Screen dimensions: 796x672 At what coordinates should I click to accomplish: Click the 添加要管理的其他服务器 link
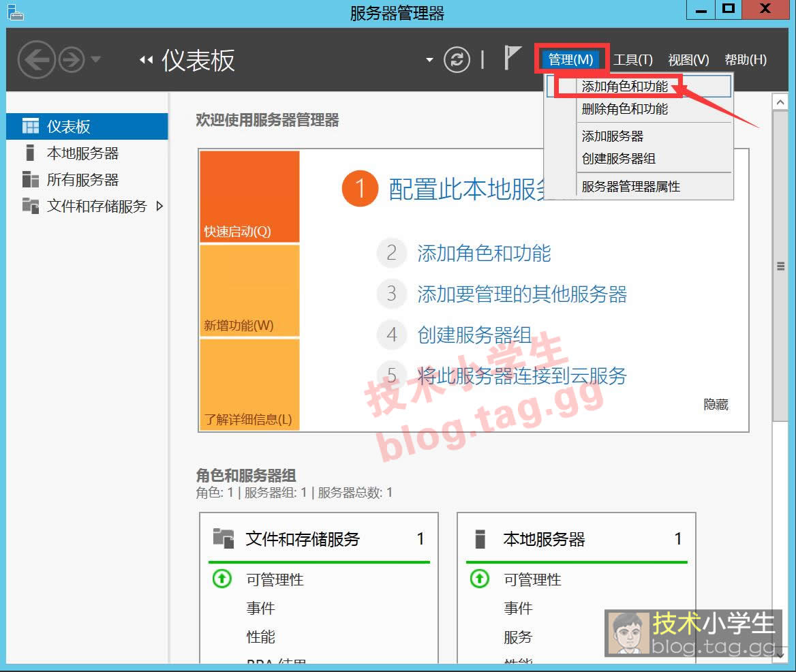[521, 294]
